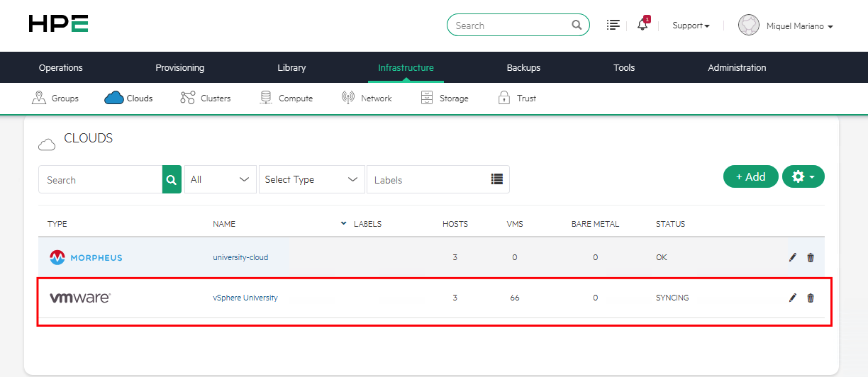868x377 pixels.
Task: Click the NAME column header
Action: pos(224,224)
